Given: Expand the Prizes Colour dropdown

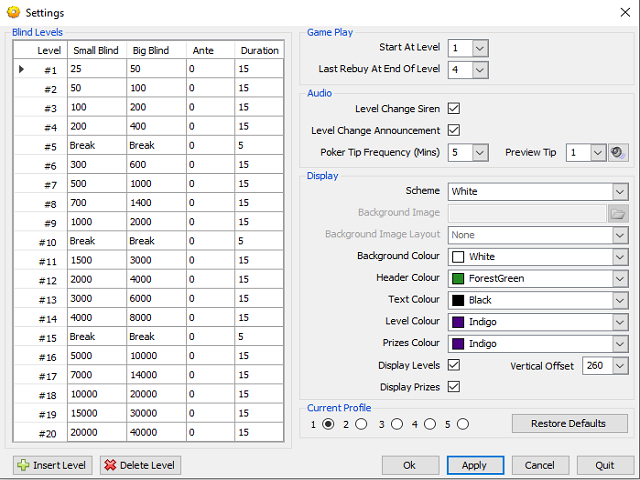Looking at the screenshot, I should [620, 343].
